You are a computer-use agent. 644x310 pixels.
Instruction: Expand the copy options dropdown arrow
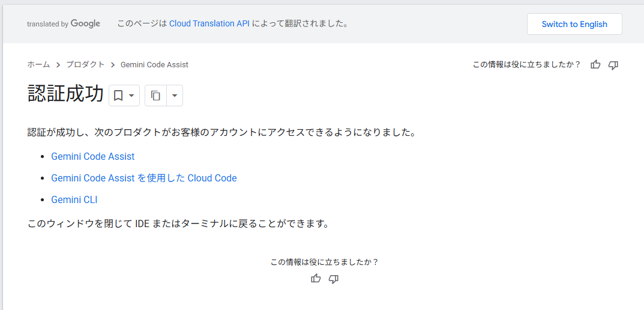point(175,96)
